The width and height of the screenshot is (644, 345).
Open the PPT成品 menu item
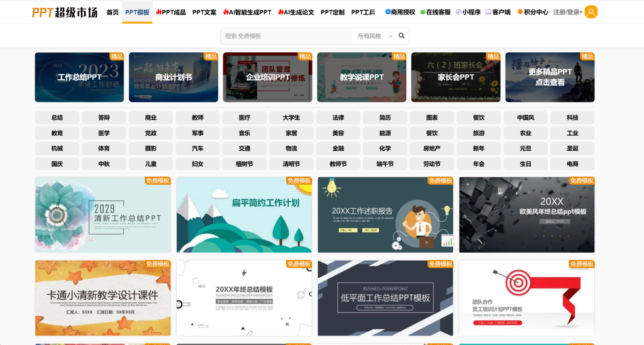170,13
